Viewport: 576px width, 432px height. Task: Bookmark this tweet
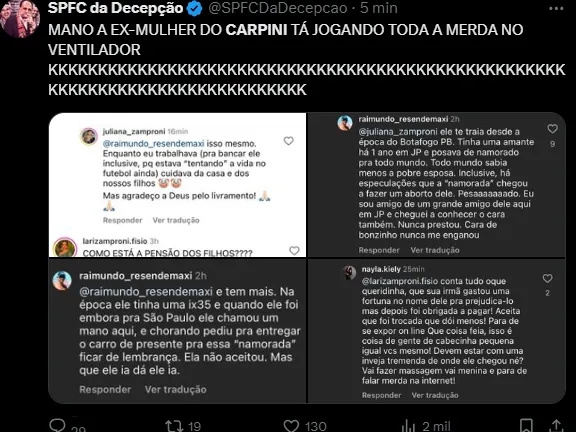(x=526, y=426)
